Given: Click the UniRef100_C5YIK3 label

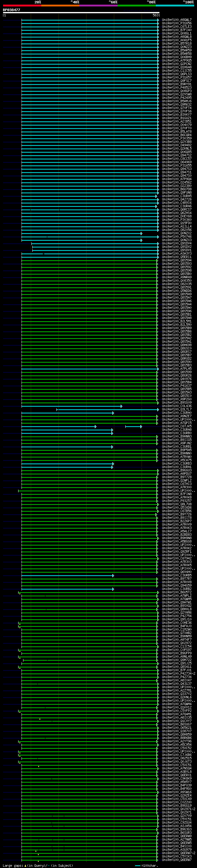Looking at the screenshot, I should (177, 856).
